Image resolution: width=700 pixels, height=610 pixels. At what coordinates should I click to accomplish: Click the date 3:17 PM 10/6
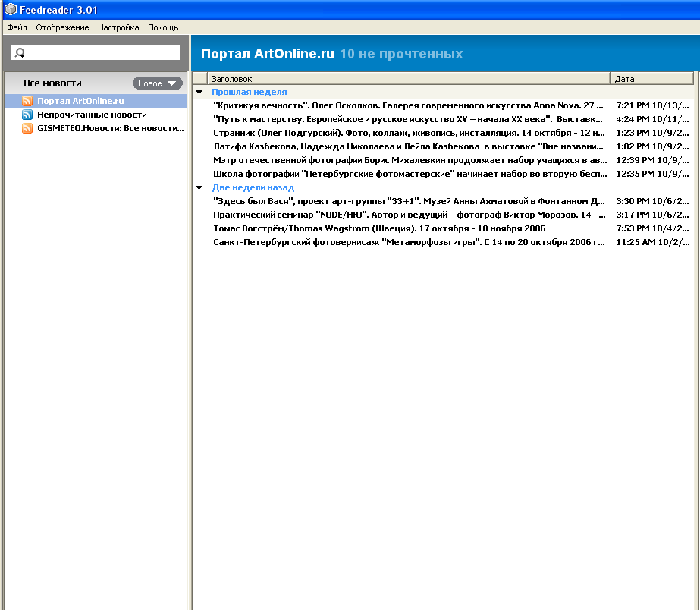[653, 215]
